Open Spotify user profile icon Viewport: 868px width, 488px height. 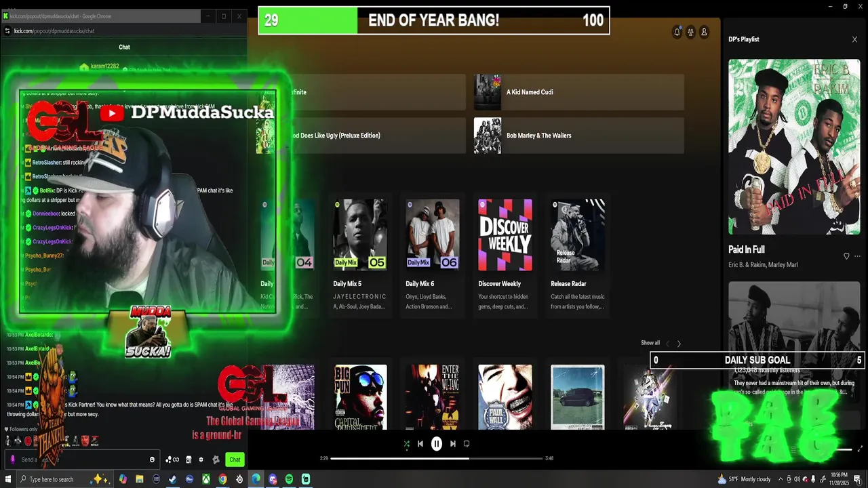click(x=704, y=32)
